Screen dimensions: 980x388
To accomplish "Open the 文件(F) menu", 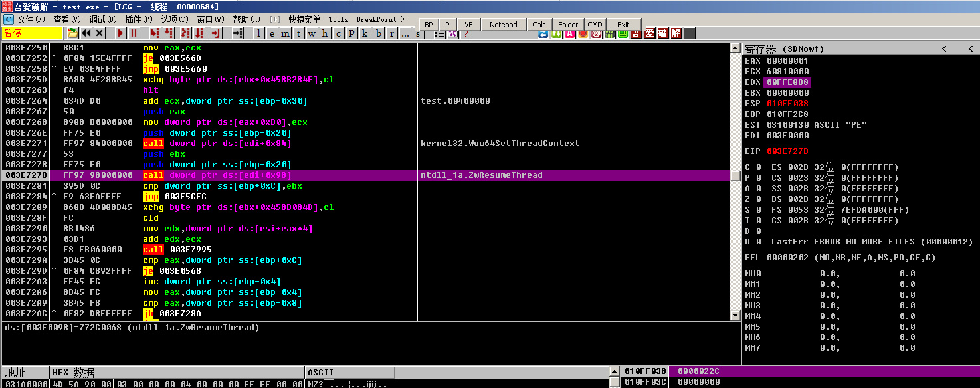I will (x=31, y=19).
